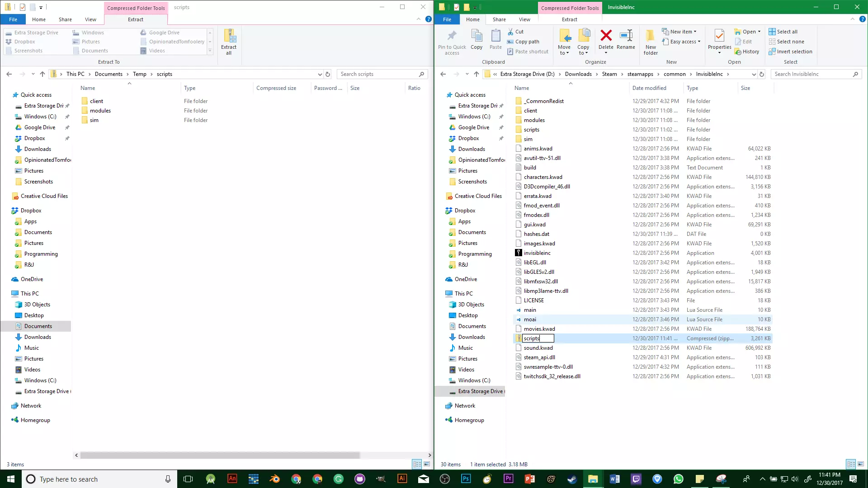This screenshot has width=868, height=488.
Task: Click the horizontal scrollbar in scripts window
Action: (x=220, y=455)
